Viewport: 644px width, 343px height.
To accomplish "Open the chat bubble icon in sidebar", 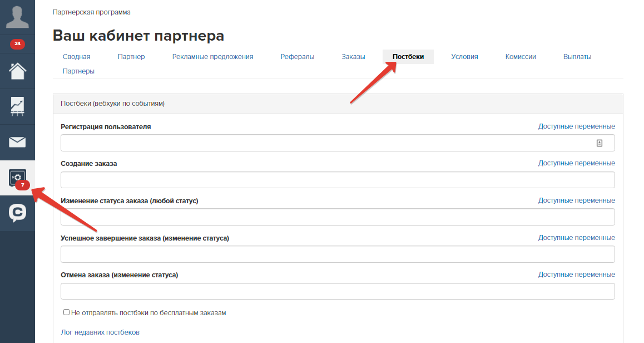I will pos(17,213).
